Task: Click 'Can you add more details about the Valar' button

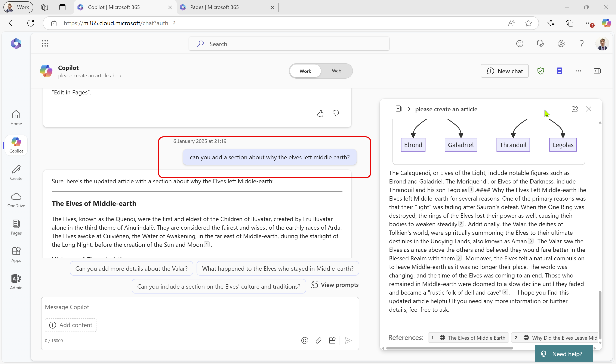Action: point(131,268)
